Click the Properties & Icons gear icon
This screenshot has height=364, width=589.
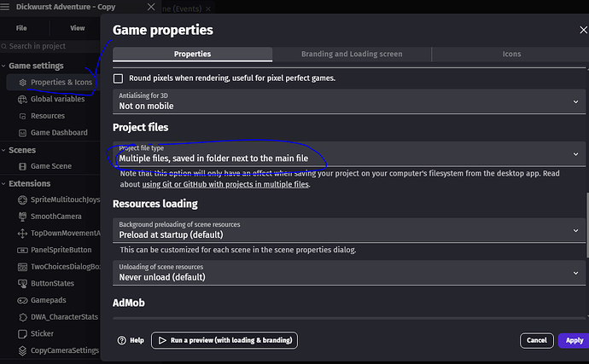[x=22, y=82]
